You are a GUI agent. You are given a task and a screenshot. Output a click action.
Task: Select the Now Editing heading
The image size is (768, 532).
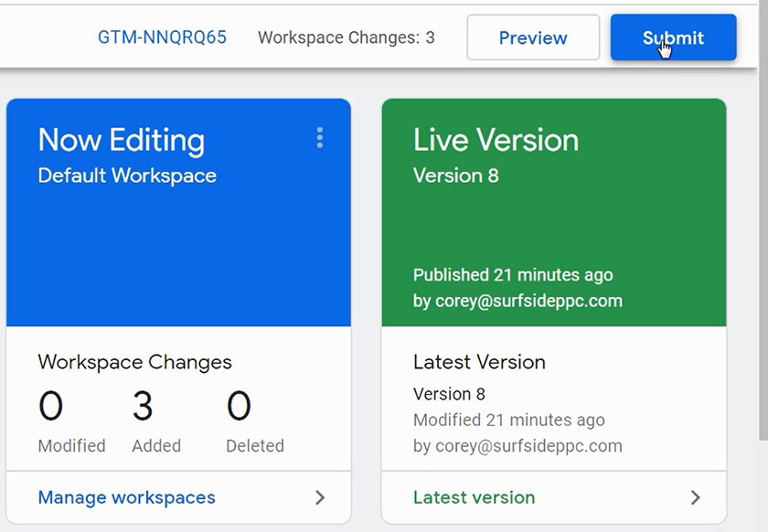click(122, 141)
